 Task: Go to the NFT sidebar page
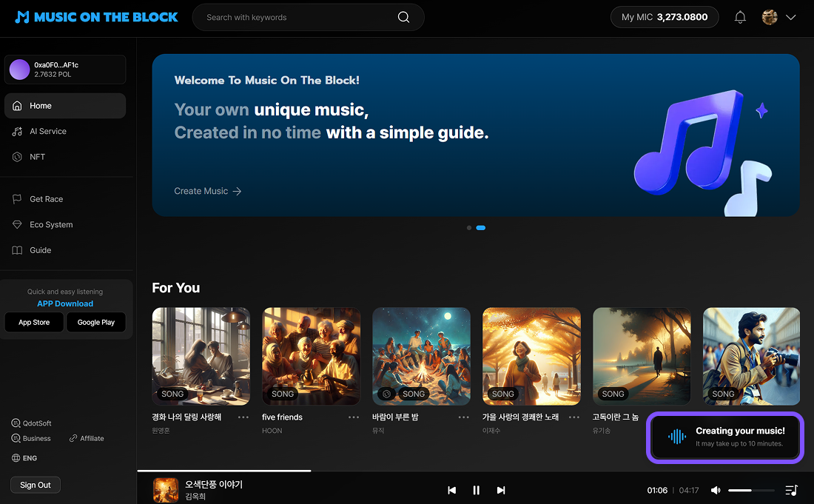tap(37, 157)
